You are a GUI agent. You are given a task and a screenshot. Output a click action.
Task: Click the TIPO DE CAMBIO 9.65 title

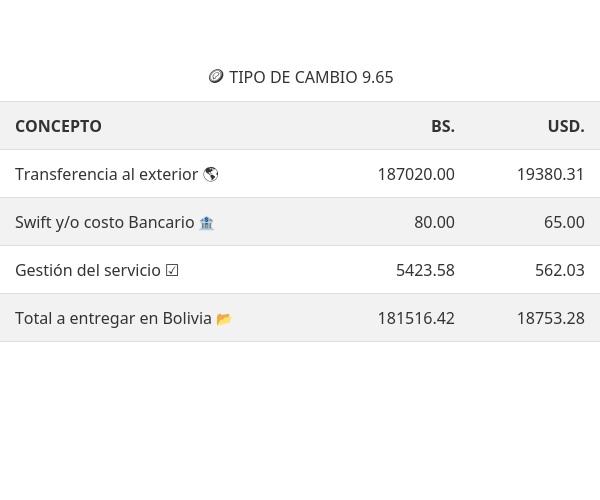(310, 77)
